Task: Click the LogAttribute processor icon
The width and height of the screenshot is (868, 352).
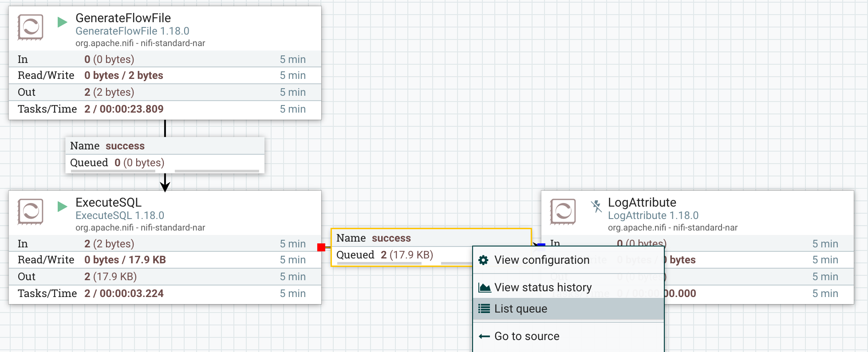Action: (x=563, y=211)
